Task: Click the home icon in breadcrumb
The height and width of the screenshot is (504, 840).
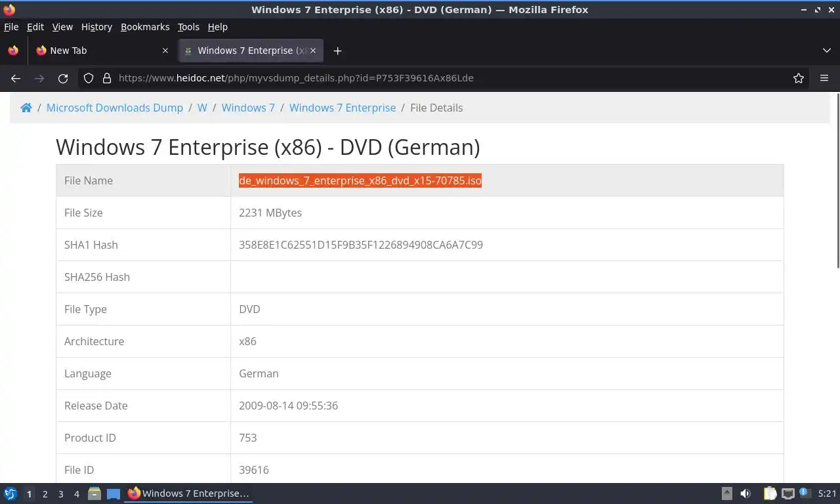Action: tap(26, 108)
